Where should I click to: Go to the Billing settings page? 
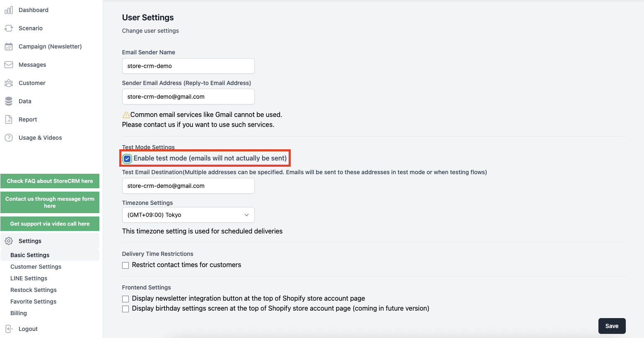tap(19, 313)
